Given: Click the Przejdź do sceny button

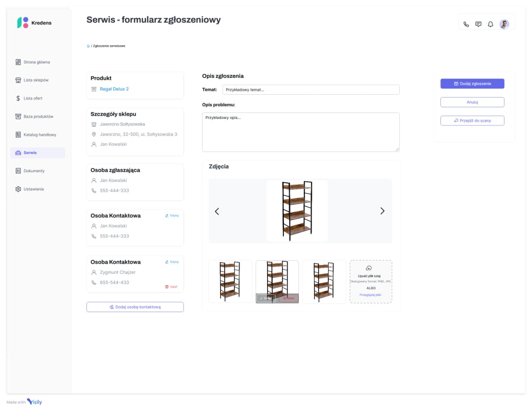Looking at the screenshot, I should 472,120.
